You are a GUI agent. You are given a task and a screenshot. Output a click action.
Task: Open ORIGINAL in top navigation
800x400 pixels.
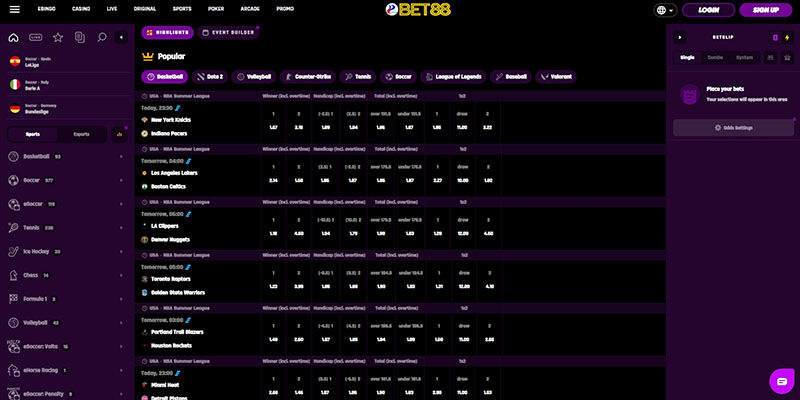[x=145, y=9]
